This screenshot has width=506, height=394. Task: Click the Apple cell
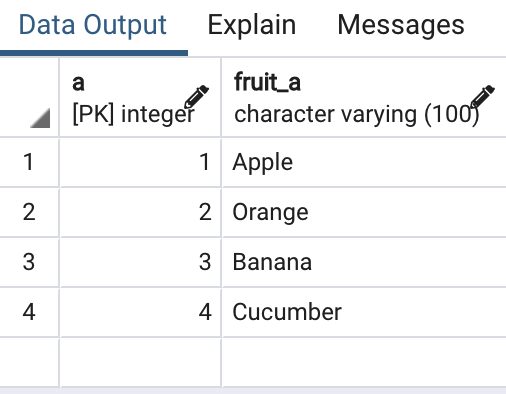pyautogui.click(x=364, y=162)
